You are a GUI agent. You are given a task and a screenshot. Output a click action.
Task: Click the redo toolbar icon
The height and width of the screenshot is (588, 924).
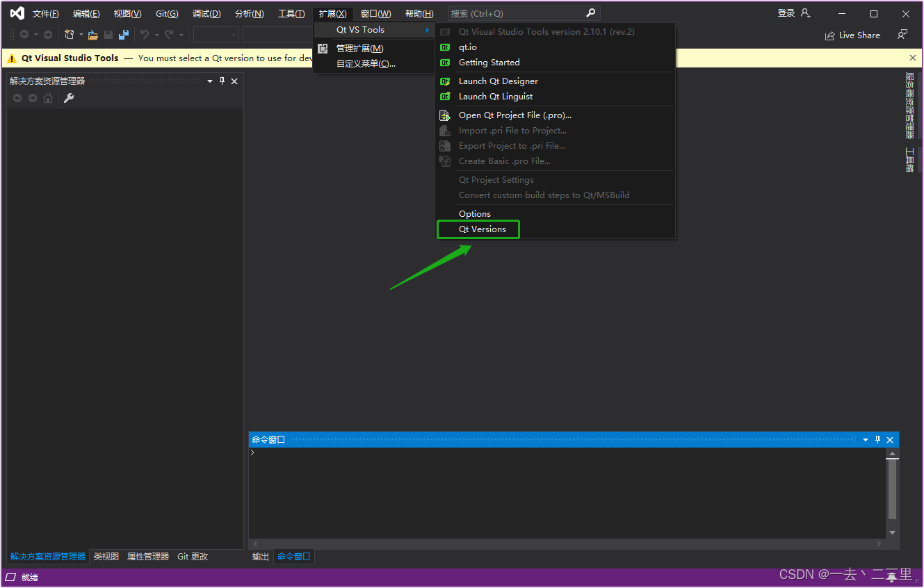coord(169,35)
